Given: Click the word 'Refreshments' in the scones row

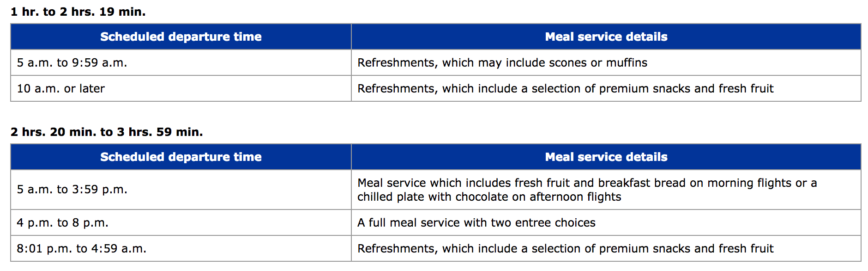Looking at the screenshot, I should (397, 62).
